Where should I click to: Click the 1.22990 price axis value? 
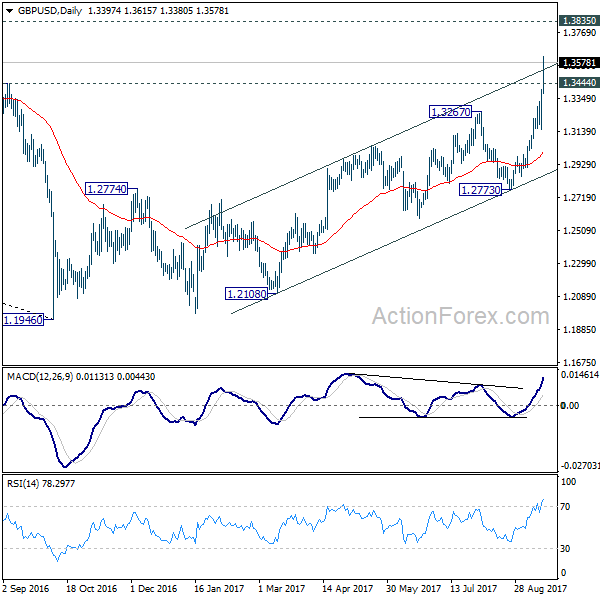pos(579,263)
